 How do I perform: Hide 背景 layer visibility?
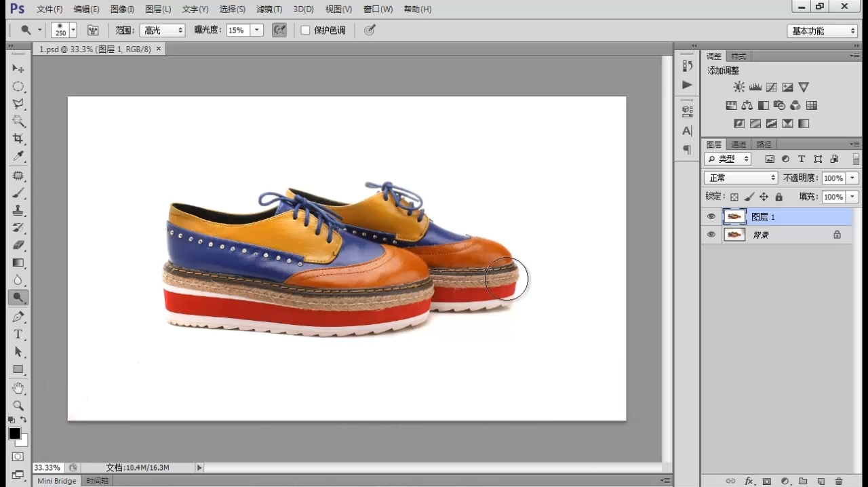click(711, 235)
